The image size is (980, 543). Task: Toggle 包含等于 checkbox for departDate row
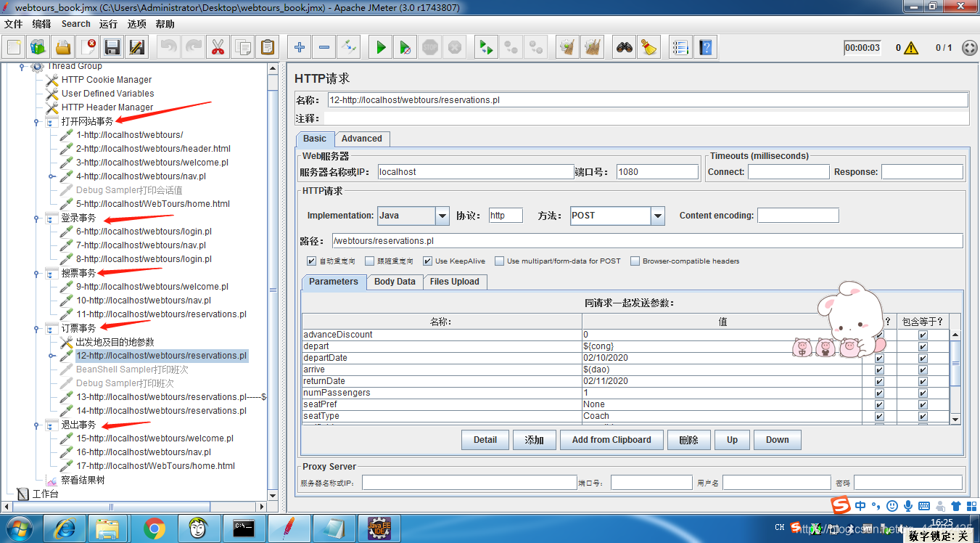(x=923, y=359)
